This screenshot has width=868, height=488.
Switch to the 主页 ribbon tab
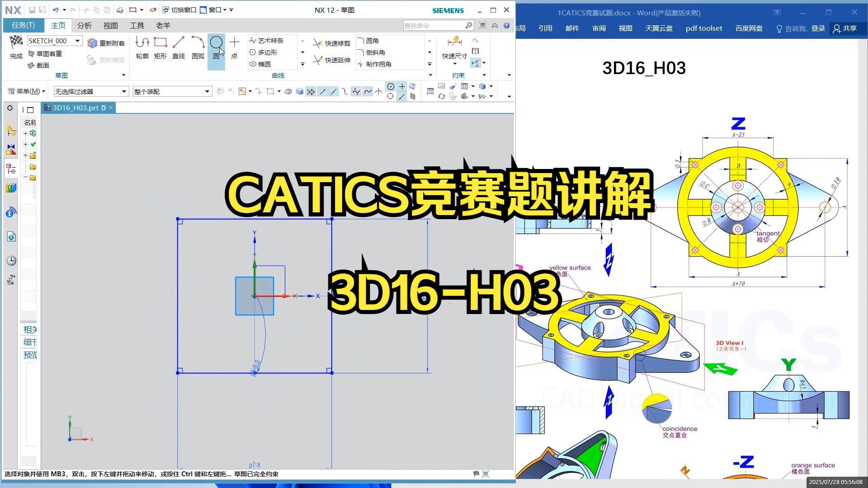pos(58,25)
